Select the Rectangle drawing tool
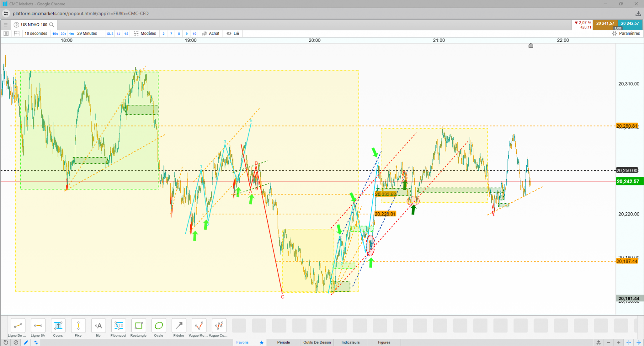Viewport: 644px width, 346px height. tap(138, 328)
